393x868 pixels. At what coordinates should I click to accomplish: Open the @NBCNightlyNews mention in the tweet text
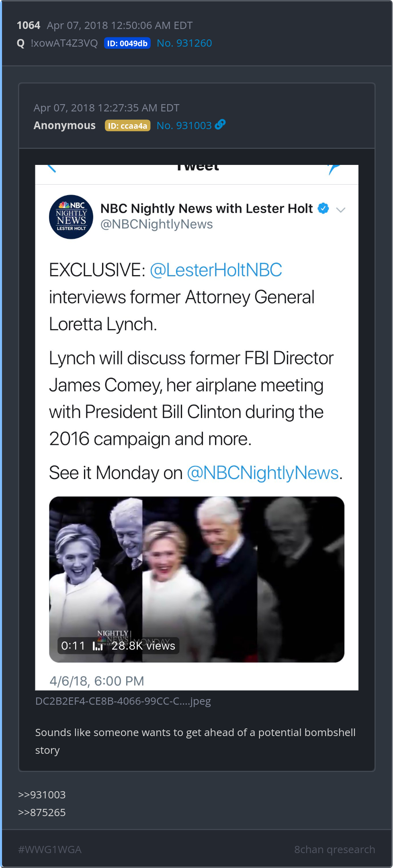click(x=263, y=473)
